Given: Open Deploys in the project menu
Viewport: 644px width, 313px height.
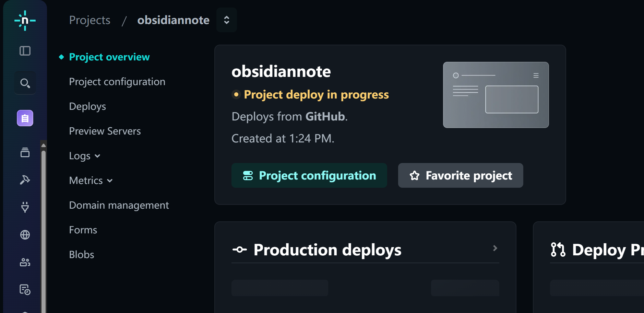Looking at the screenshot, I should 87,106.
